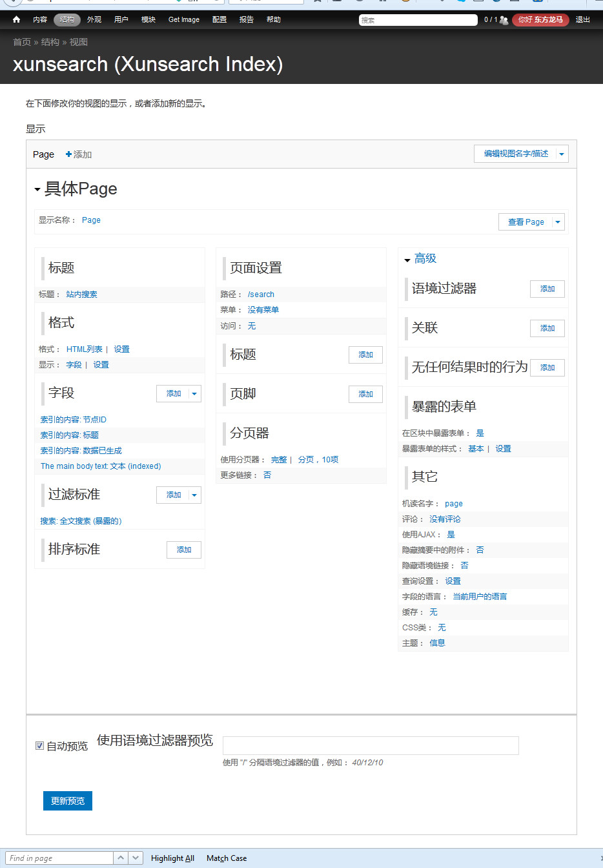
Task: Click into the 语境过滤器 preview field
Action: [371, 745]
